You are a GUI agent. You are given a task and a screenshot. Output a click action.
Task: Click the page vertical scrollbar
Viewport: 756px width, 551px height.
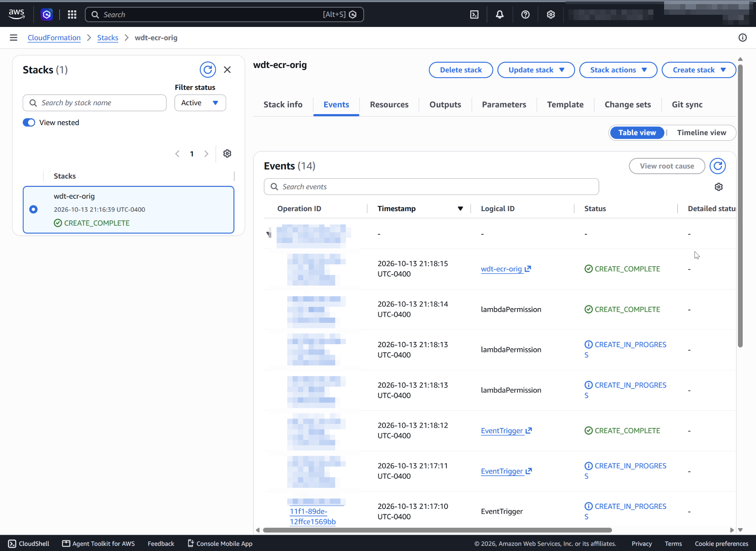[740, 206]
